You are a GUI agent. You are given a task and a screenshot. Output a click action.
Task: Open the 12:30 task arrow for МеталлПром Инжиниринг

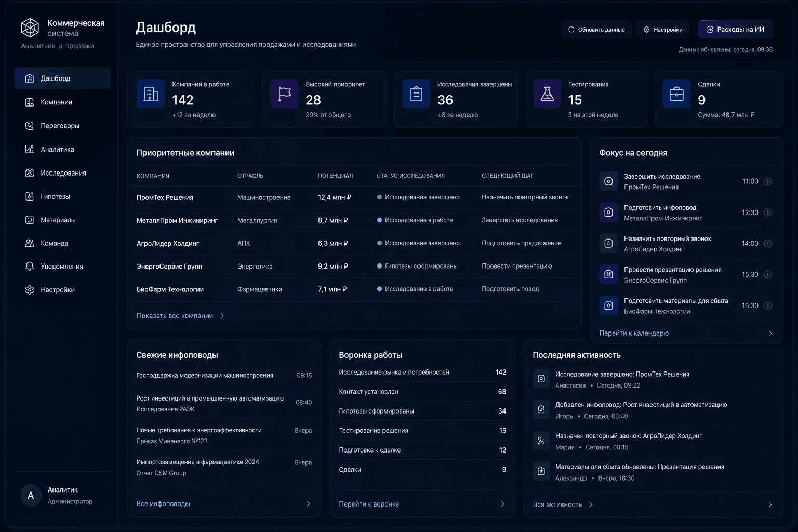click(768, 212)
